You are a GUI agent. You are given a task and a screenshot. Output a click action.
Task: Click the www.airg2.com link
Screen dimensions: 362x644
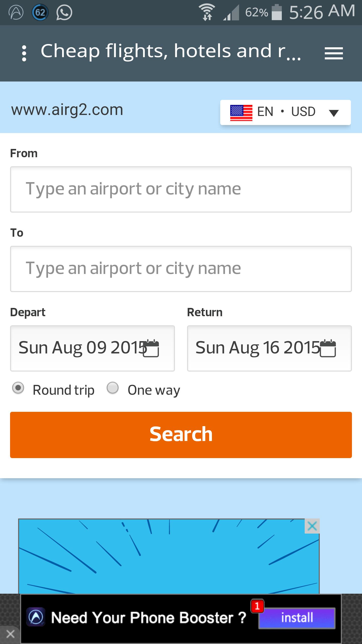67,110
